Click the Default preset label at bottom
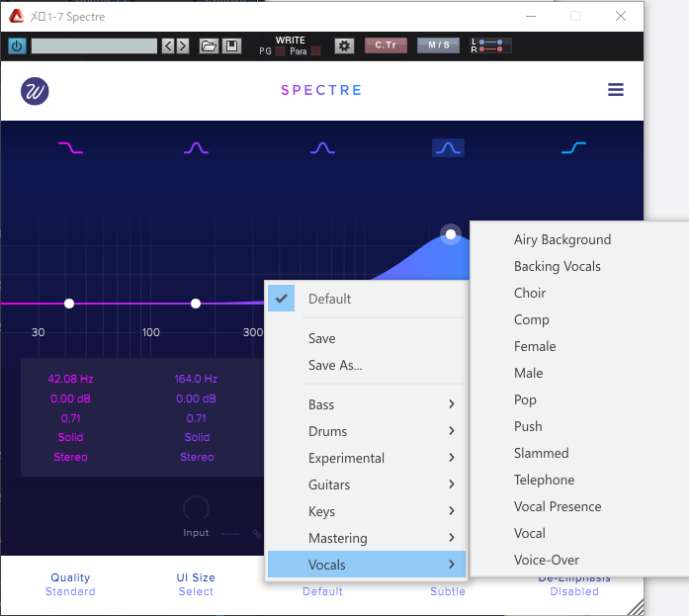 322,591
